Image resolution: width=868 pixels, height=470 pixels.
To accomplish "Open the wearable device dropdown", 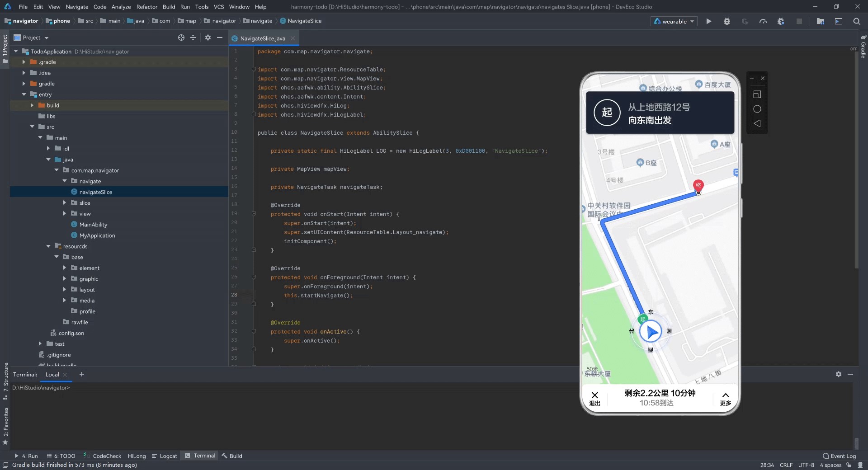I will 674,21.
